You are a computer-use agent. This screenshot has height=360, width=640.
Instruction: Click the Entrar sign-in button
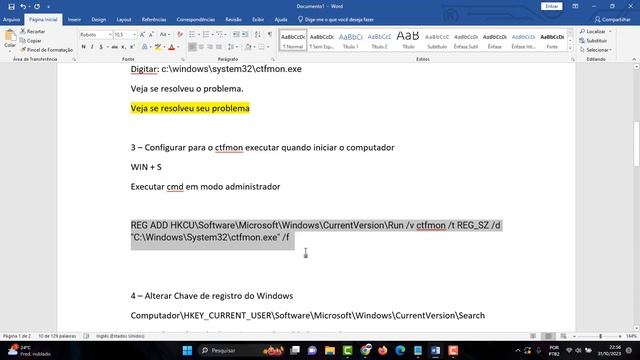click(552, 7)
